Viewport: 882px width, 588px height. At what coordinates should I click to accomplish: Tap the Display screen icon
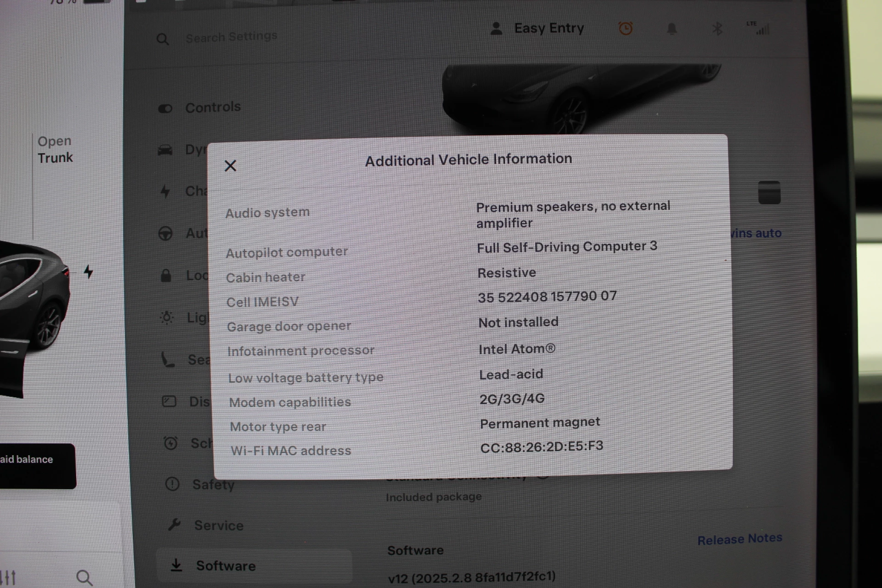169,401
